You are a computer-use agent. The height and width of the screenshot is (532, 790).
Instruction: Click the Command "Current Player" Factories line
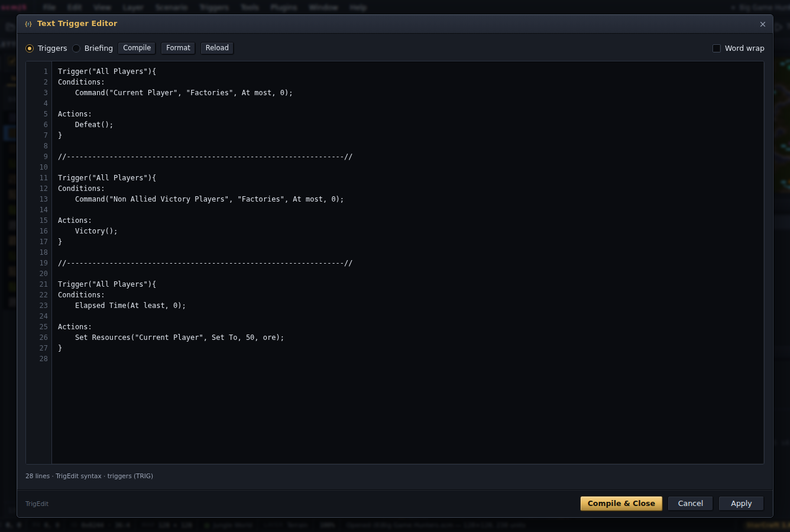184,93
